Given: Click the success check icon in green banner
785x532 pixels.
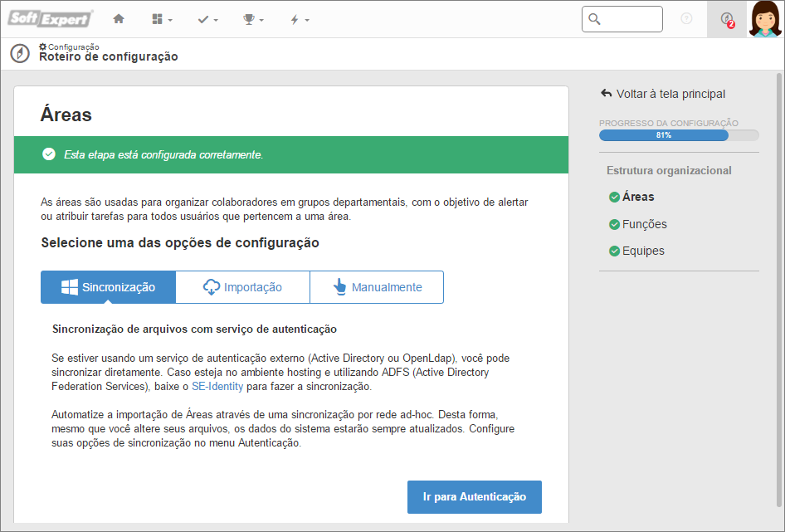Looking at the screenshot, I should [x=49, y=154].
